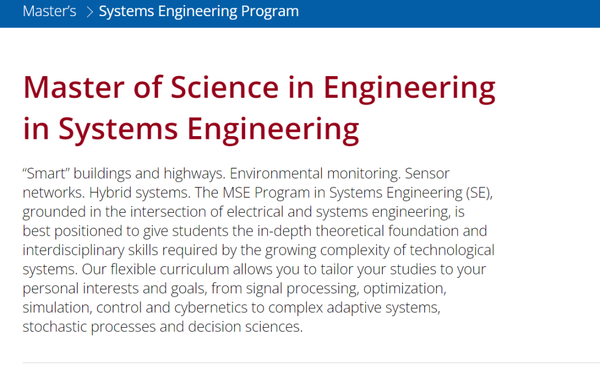Select the Systems Engineering Program breadcrumb
This screenshot has height=365, width=600.
tap(199, 11)
